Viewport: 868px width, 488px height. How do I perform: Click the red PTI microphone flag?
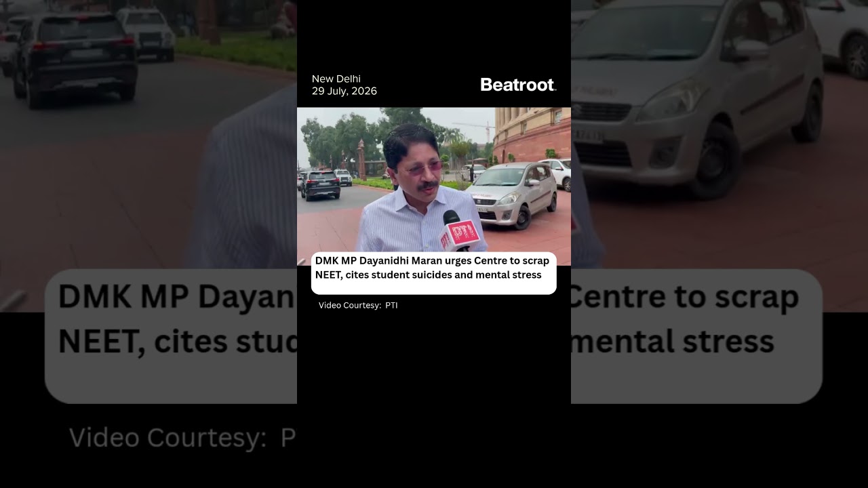(x=460, y=235)
